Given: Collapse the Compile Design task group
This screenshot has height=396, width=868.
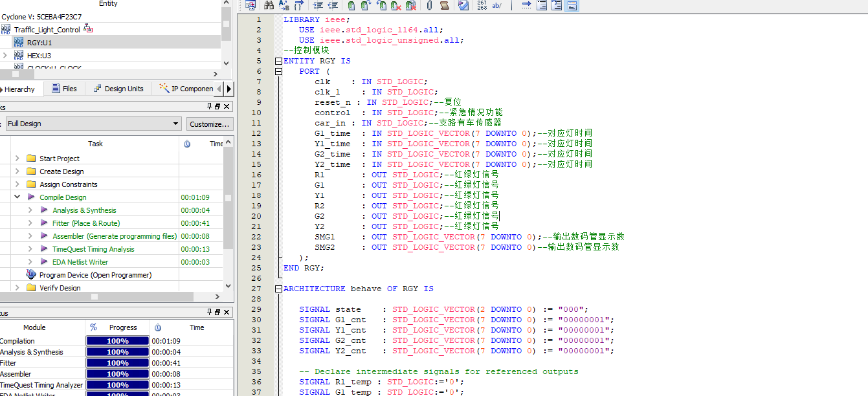Looking at the screenshot, I should point(17,197).
